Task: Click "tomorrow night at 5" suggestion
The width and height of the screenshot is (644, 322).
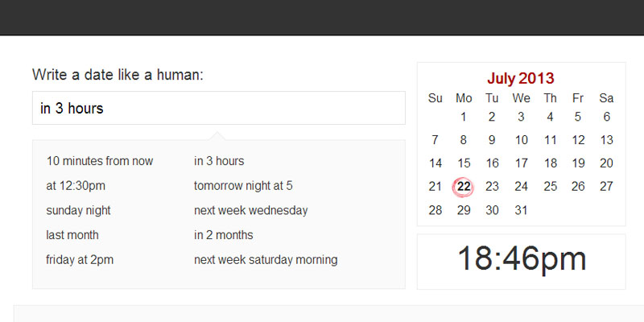Action: click(243, 186)
